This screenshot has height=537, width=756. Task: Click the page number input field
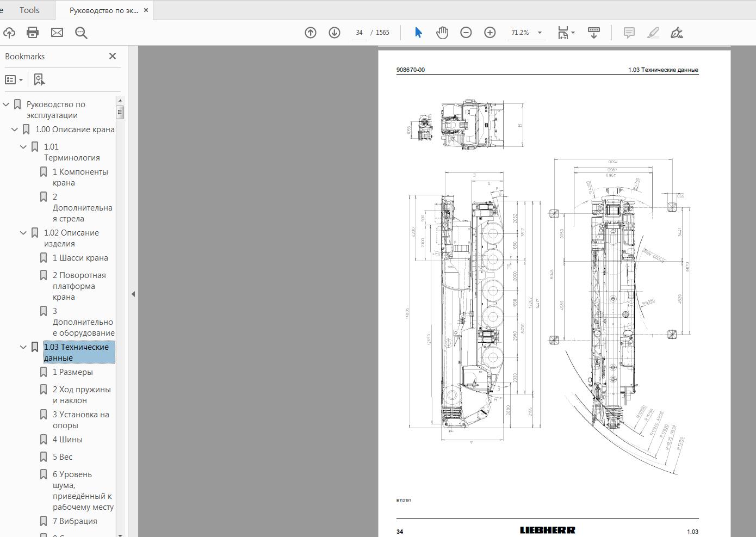pyautogui.click(x=359, y=33)
